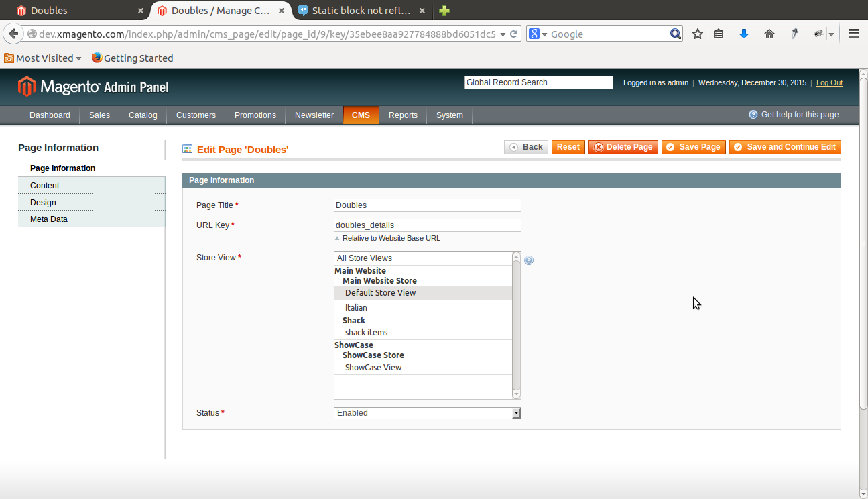This screenshot has width=868, height=499.
Task: Switch to Static block browser tab
Action: click(x=361, y=11)
